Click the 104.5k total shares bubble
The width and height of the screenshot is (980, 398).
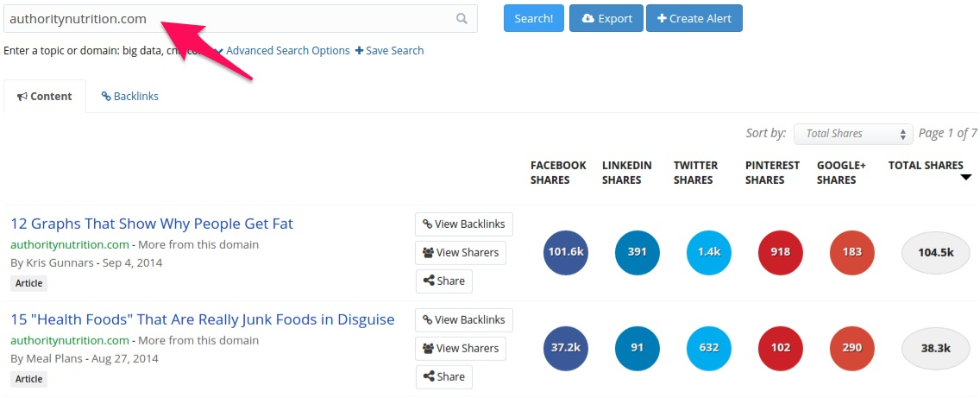click(x=936, y=253)
